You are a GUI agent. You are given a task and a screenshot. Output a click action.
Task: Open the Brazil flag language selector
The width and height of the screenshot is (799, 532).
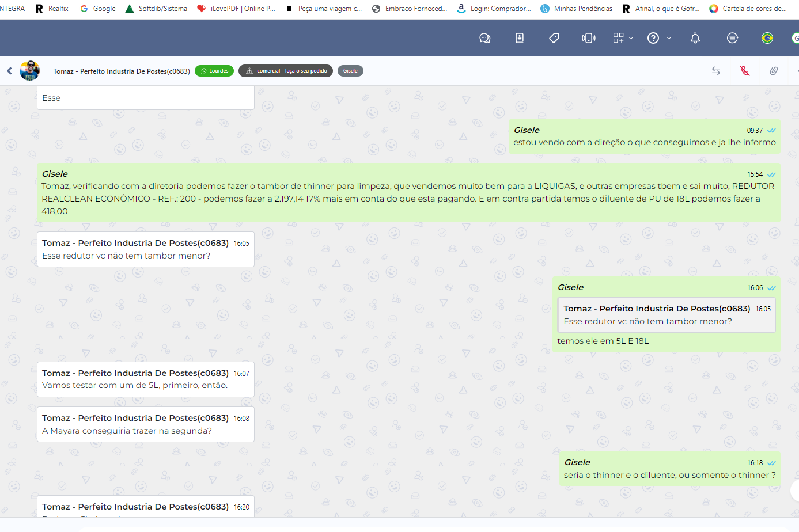tap(767, 38)
